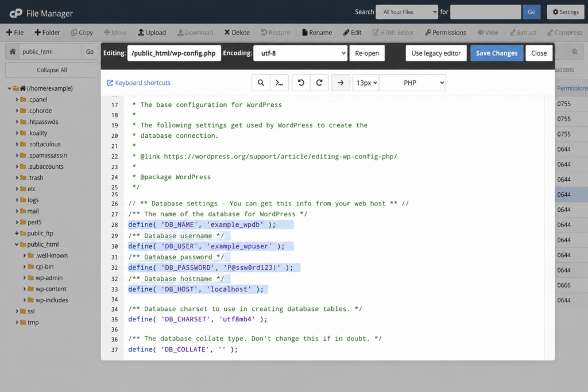Open the PHP language mode dropdown

(x=412, y=83)
